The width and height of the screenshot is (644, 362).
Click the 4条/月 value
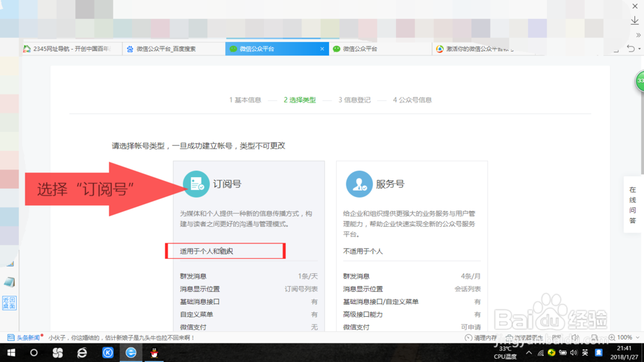[471, 276]
